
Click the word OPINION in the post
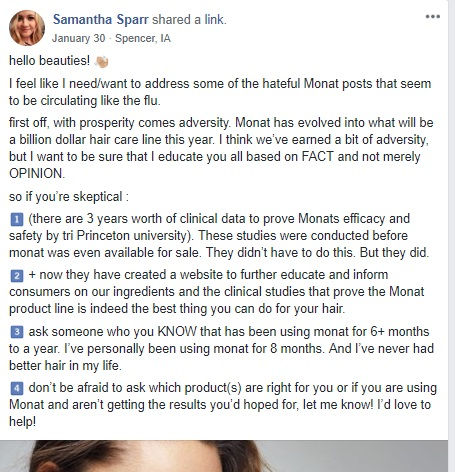point(37,174)
